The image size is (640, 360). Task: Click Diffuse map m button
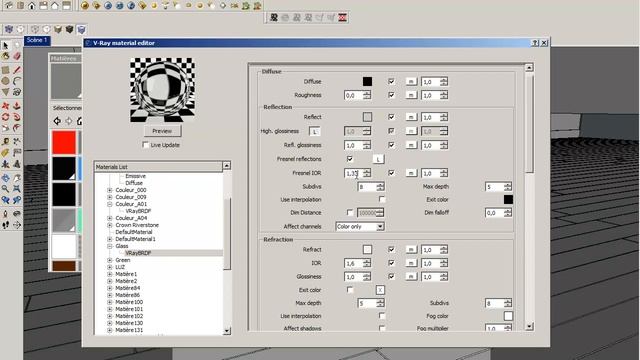pos(411,82)
